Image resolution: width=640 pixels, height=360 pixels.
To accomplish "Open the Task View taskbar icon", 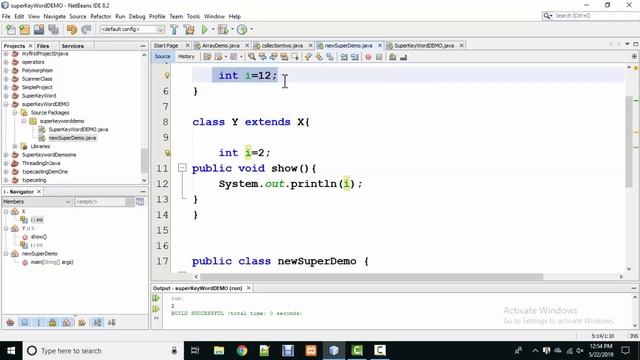I will (195, 351).
